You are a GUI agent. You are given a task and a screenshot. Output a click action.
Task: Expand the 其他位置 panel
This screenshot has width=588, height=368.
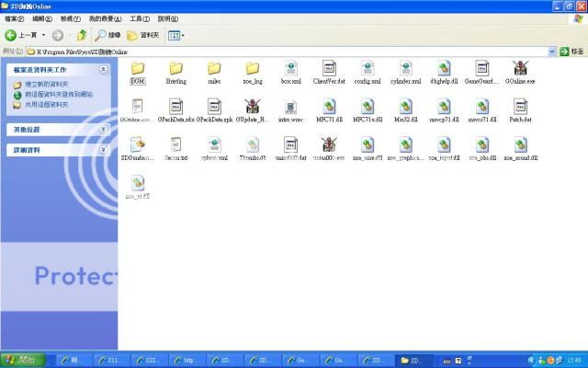pos(103,129)
